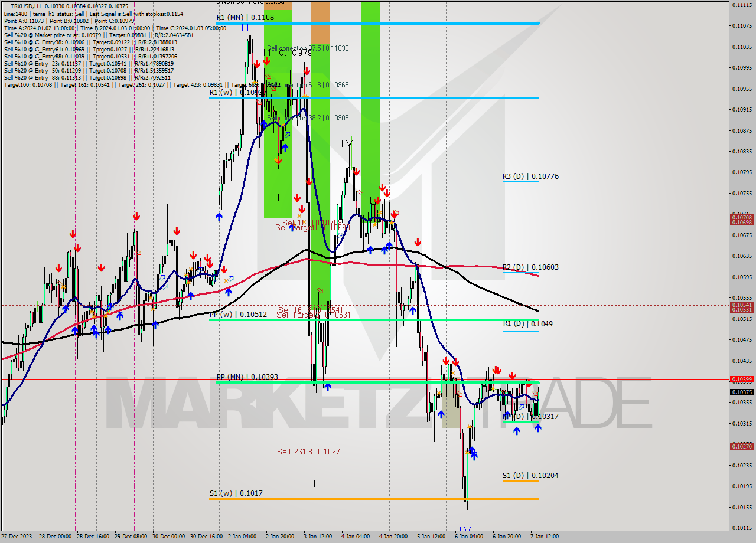Screen dimensions: 756x543
Task: Select Sell correction 87.5 | 0.11039 label
Action: [x=308, y=48]
